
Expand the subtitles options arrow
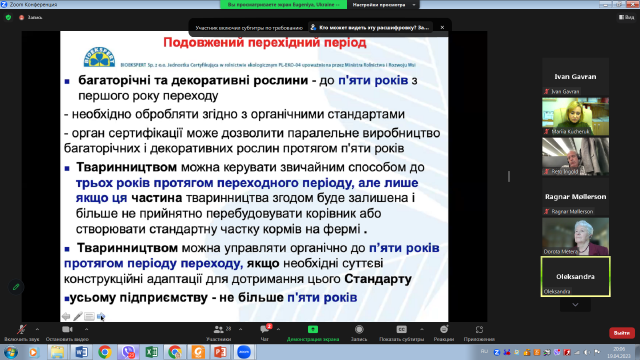click(422, 329)
